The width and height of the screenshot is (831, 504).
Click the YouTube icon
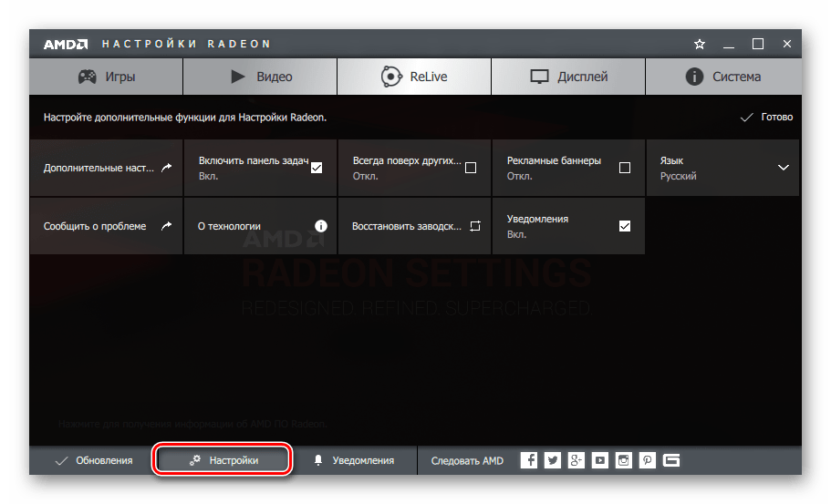coord(600,460)
